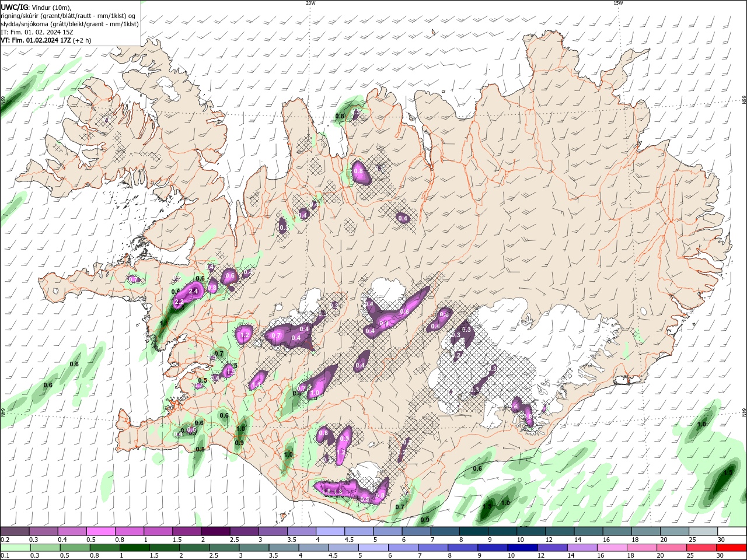Click the '2.2' precipitation value on map
747x560 pixels.
pyautogui.click(x=179, y=302)
